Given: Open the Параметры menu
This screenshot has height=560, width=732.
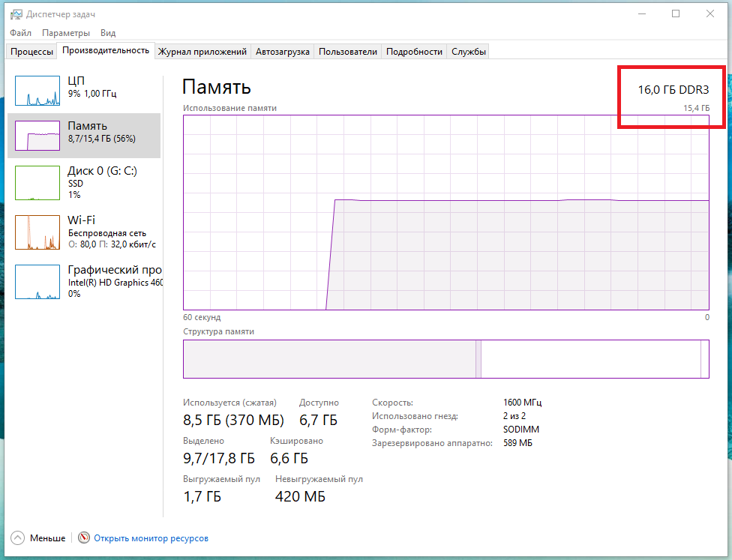Looking at the screenshot, I should click(66, 33).
